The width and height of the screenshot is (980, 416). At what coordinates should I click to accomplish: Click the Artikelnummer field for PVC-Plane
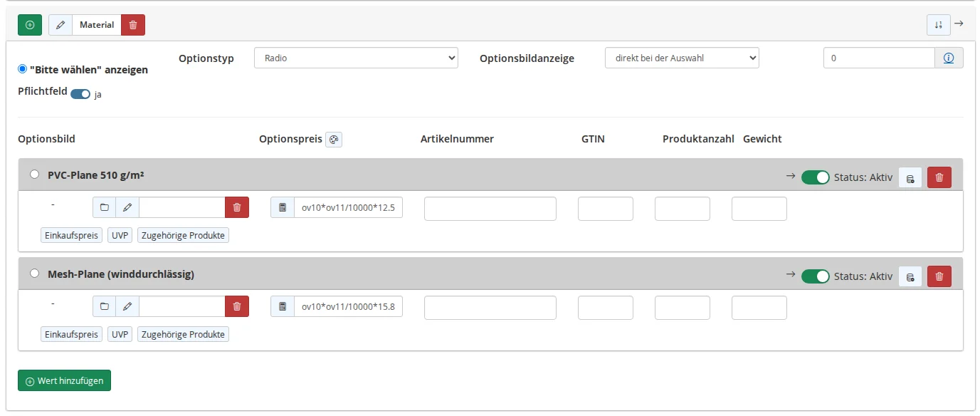tap(490, 209)
